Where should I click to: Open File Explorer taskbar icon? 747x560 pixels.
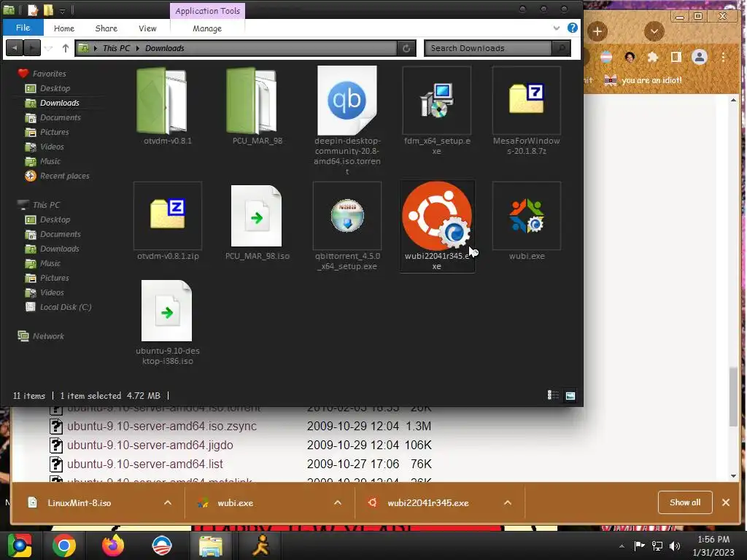pos(211,545)
